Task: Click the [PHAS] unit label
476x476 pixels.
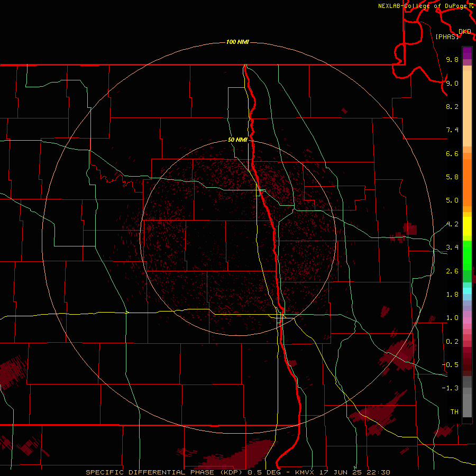Action: pos(447,36)
